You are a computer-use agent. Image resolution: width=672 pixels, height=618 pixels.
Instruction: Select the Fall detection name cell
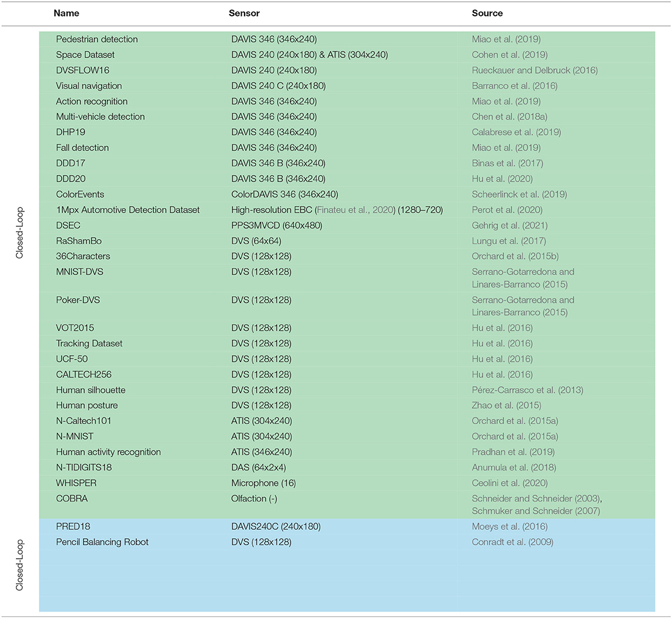[x=82, y=148]
